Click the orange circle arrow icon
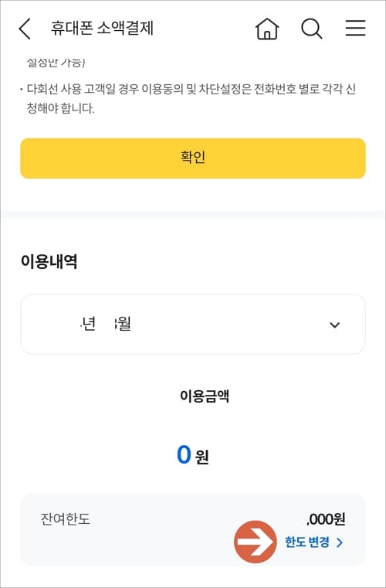 pos(256,542)
